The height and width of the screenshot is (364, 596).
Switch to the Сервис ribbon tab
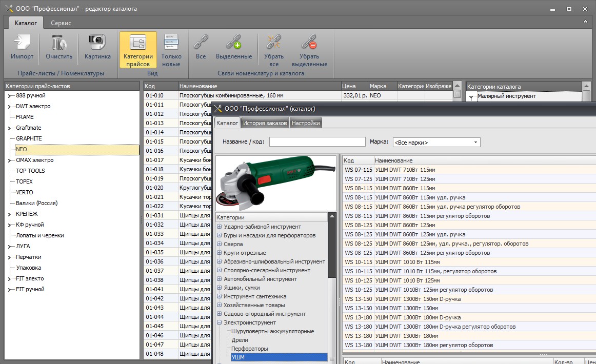click(61, 23)
